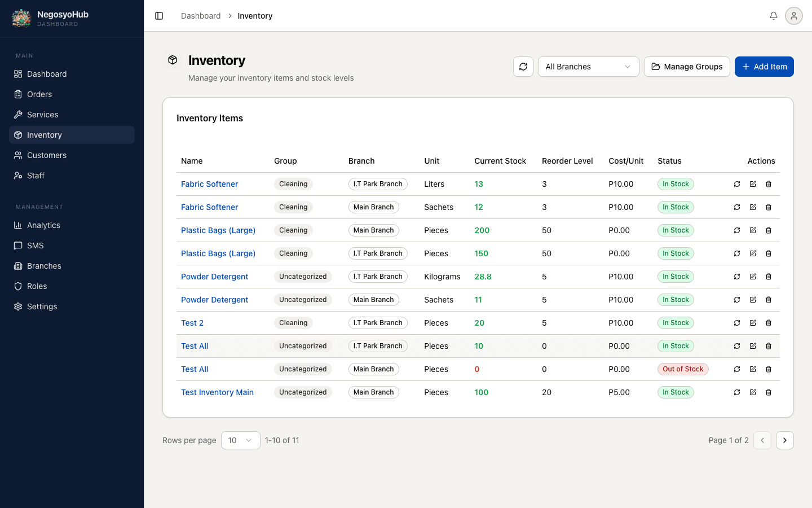
Task: Click the '1-10 of 11' text
Action: [x=282, y=440]
